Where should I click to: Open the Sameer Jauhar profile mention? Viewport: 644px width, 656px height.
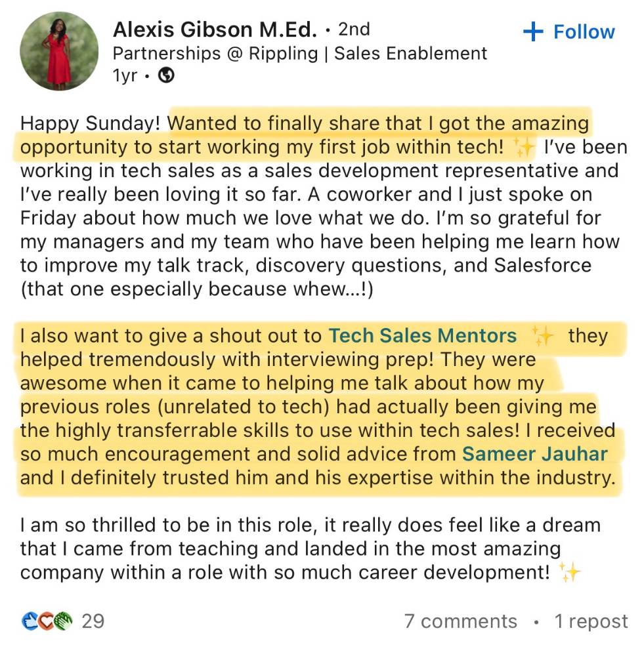point(535,453)
